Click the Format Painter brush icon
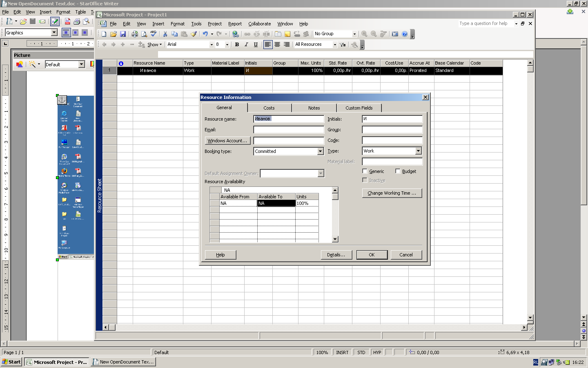This screenshot has width=588, height=368. [194, 34]
